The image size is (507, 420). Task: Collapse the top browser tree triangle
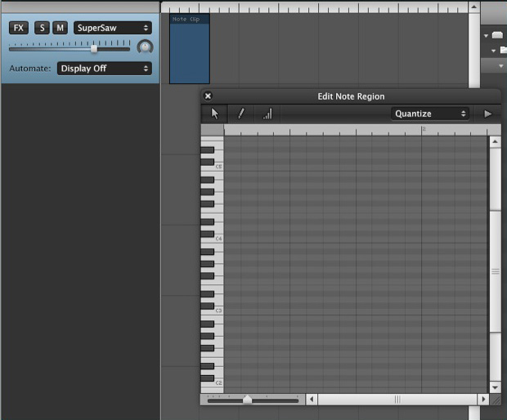tap(486, 35)
